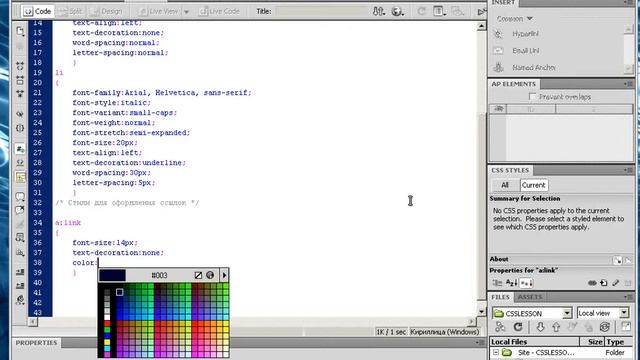
Task: Click the Live Code button
Action: [220, 11]
